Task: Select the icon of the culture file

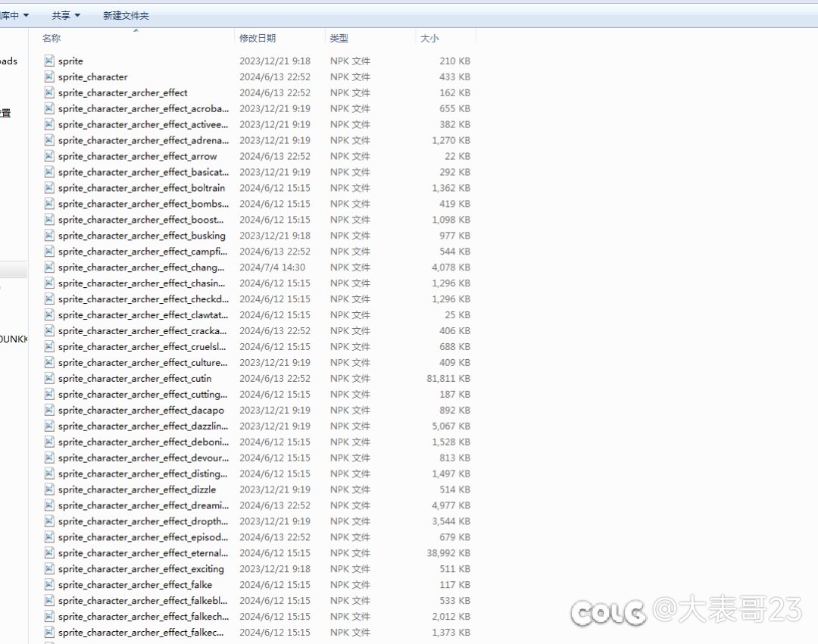Action: coord(49,362)
